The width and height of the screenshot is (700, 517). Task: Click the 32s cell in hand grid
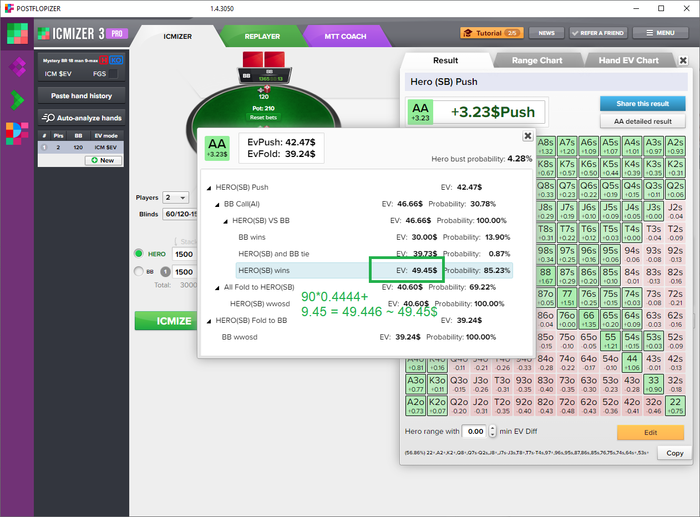coord(675,384)
